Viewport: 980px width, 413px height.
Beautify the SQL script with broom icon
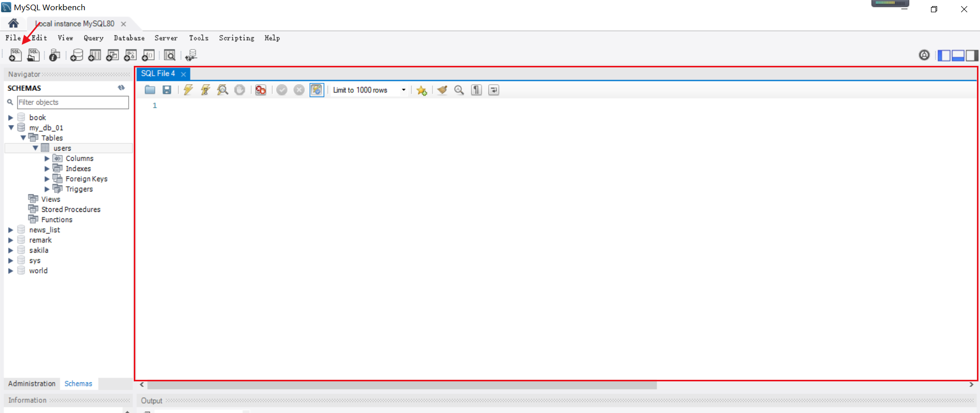point(442,90)
